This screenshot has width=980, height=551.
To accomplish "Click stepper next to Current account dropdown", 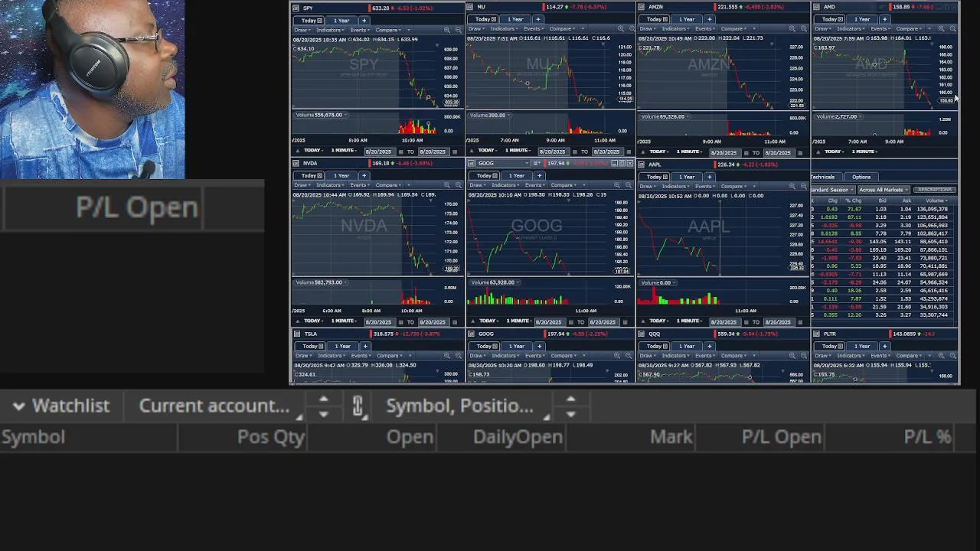I will click(x=323, y=406).
